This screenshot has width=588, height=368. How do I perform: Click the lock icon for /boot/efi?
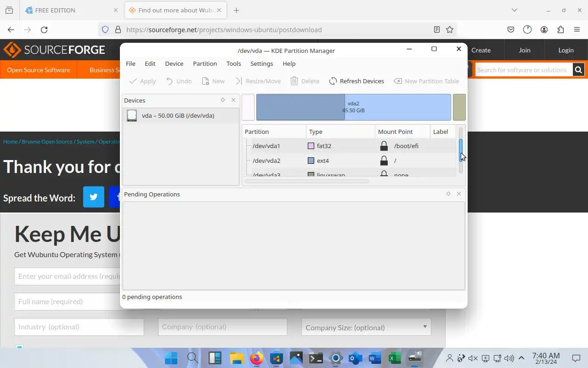384,146
